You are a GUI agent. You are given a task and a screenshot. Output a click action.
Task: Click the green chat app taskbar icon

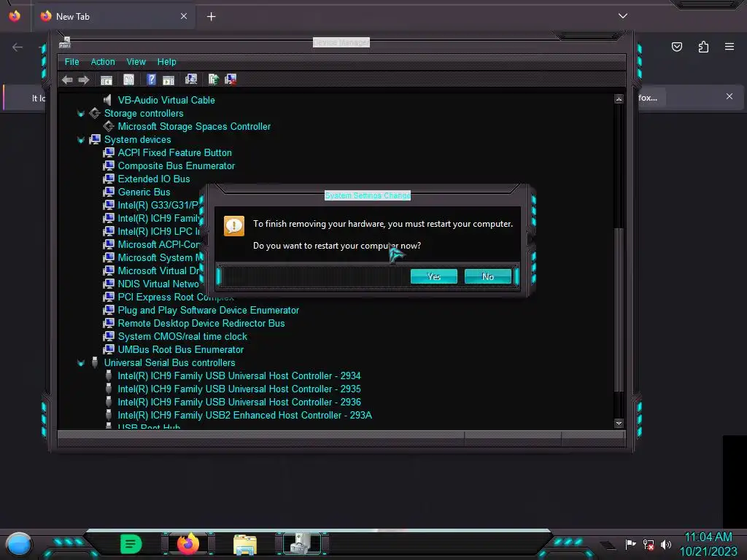pos(131,544)
